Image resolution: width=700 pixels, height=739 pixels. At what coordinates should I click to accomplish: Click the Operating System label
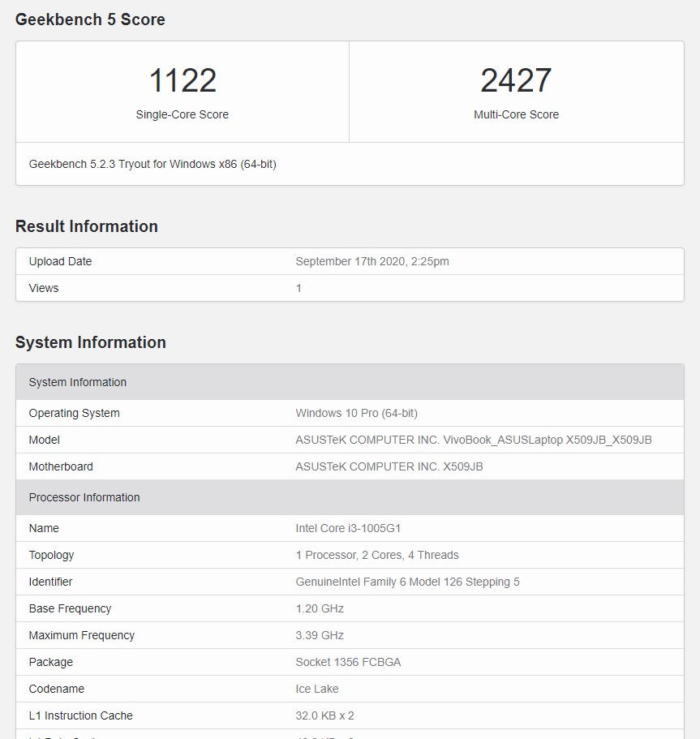pos(75,414)
